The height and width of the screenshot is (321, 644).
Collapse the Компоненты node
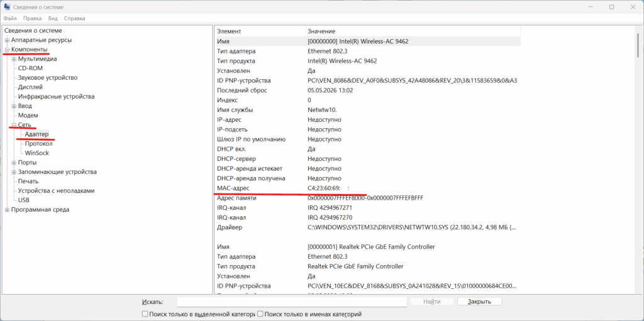tap(7, 50)
